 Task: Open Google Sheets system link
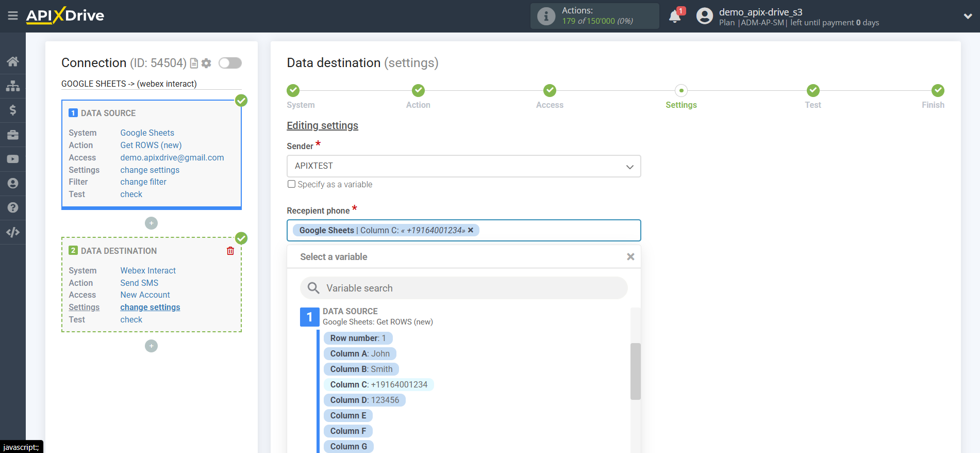point(147,133)
